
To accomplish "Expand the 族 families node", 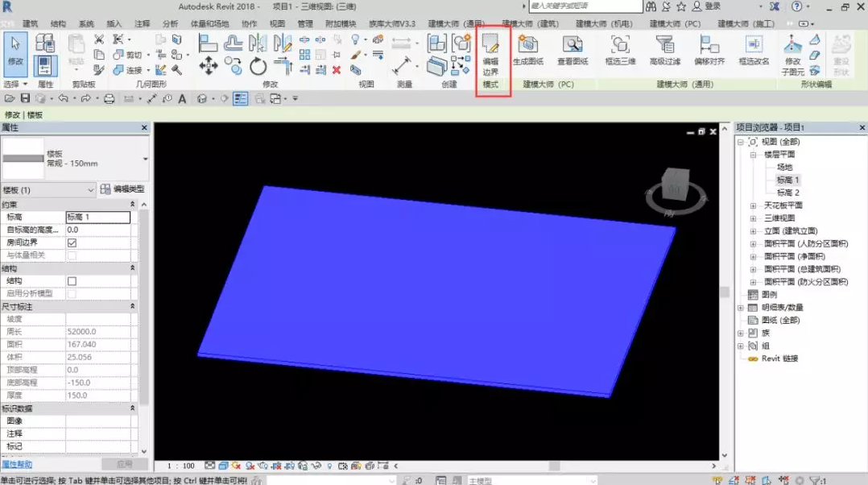I will point(741,333).
